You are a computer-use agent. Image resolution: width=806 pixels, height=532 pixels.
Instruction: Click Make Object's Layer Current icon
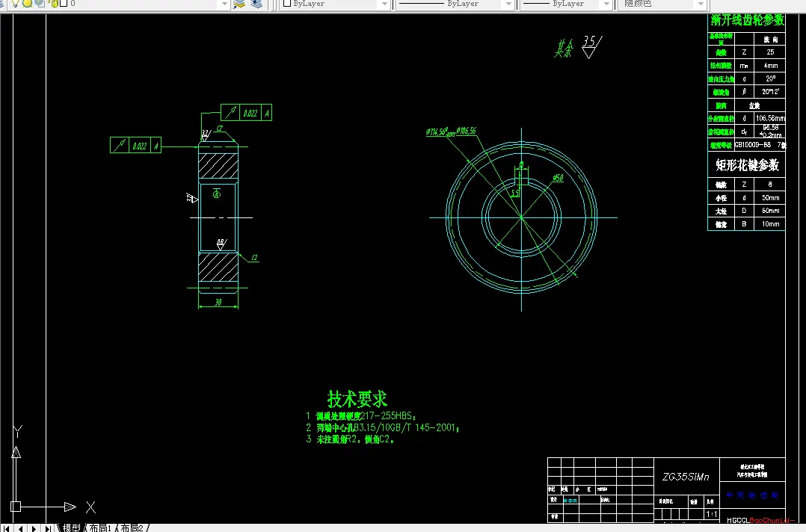point(239,4)
